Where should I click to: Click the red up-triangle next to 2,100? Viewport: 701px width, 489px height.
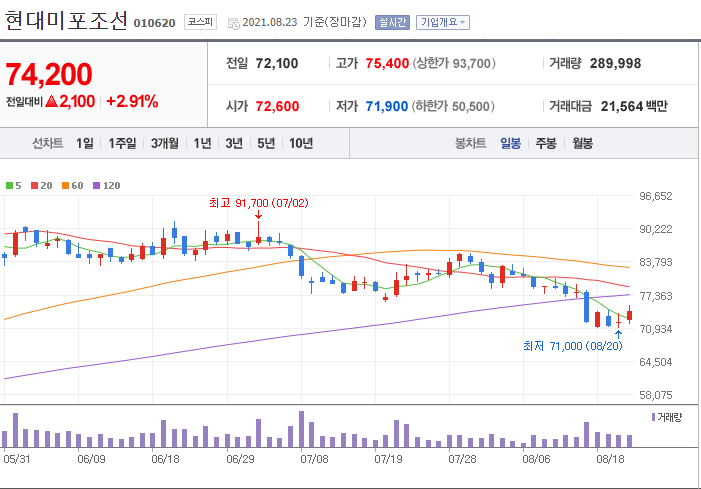(52, 101)
